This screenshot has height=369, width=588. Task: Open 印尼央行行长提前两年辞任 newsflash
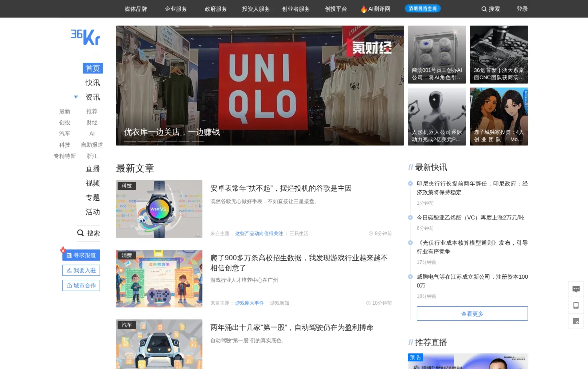472,188
